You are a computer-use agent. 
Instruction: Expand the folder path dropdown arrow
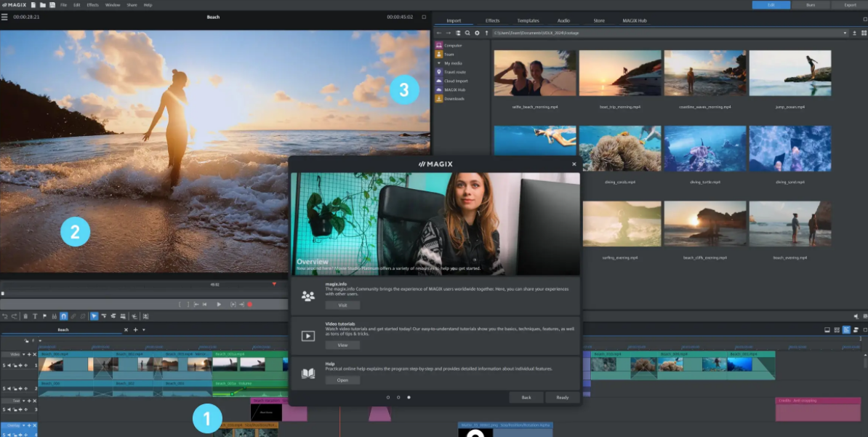pos(845,33)
